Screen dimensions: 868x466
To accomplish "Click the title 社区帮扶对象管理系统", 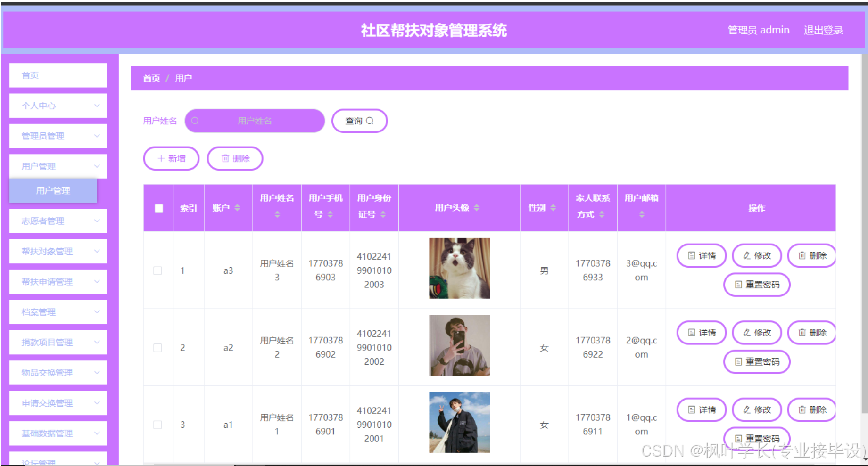I will (434, 31).
